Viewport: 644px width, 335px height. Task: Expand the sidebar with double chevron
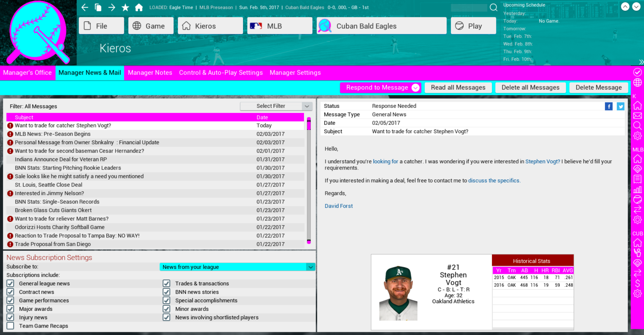coord(641,62)
